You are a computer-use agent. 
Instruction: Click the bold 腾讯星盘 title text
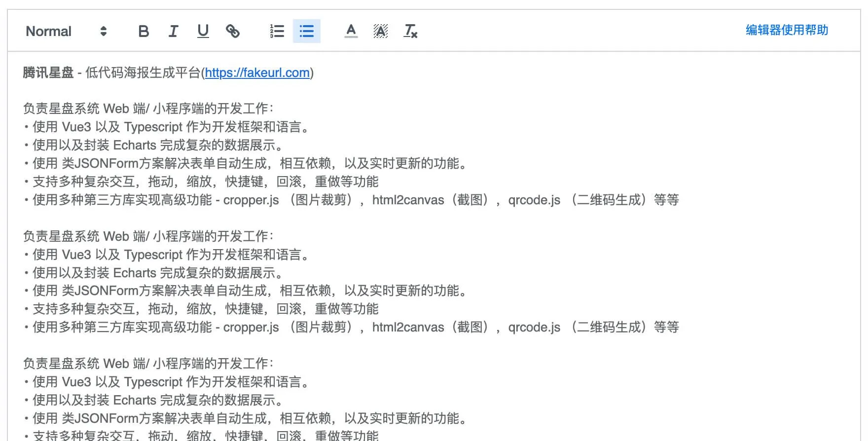[48, 73]
